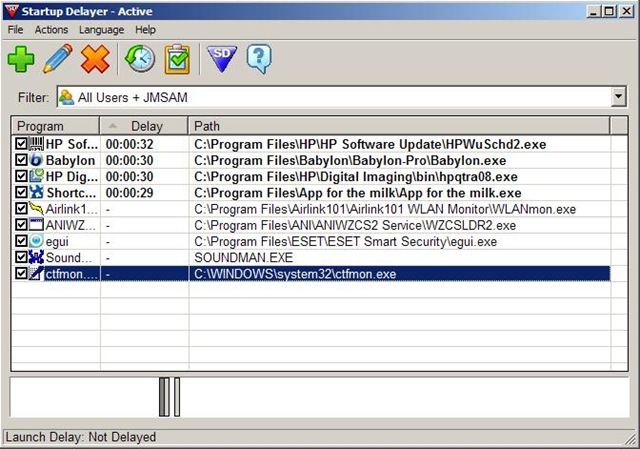Viewport: 640px width, 449px height.
Task: Click Launch Delay: Not Delayed status text
Action: 80,437
